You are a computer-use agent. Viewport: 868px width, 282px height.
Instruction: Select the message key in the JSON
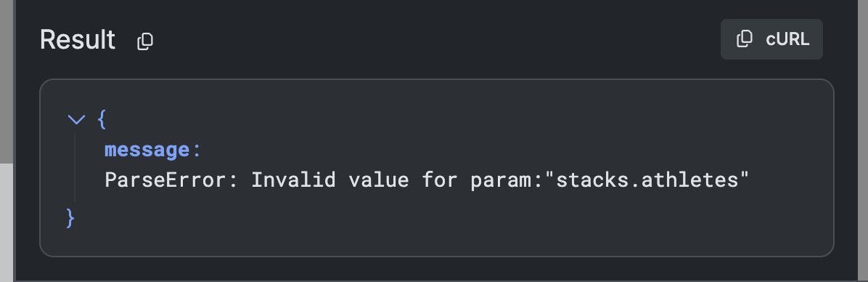coord(147,150)
